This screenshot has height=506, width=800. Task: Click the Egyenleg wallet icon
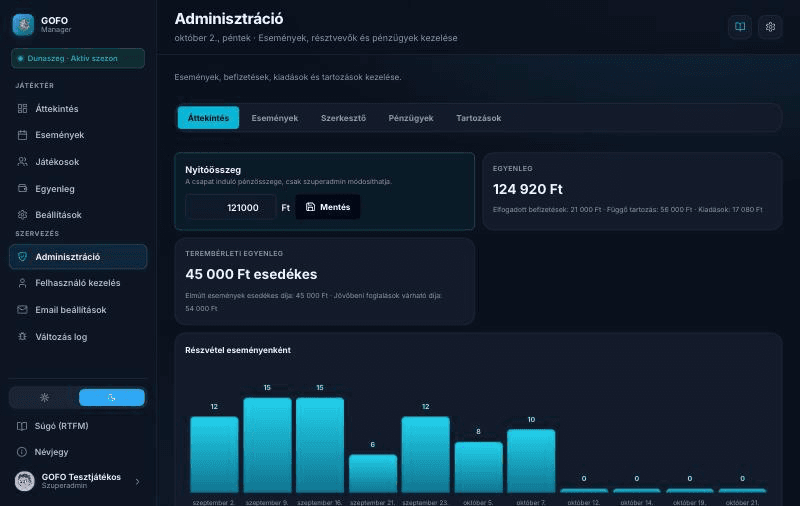point(22,188)
